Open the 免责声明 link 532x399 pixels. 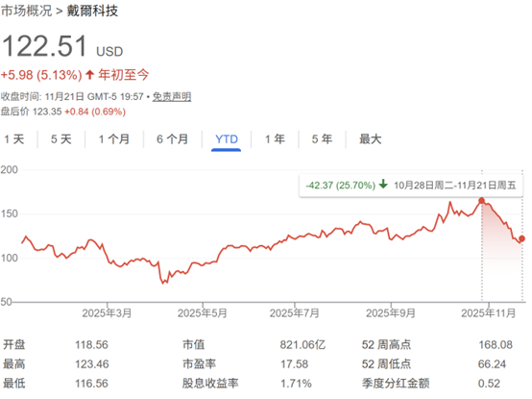click(x=172, y=97)
